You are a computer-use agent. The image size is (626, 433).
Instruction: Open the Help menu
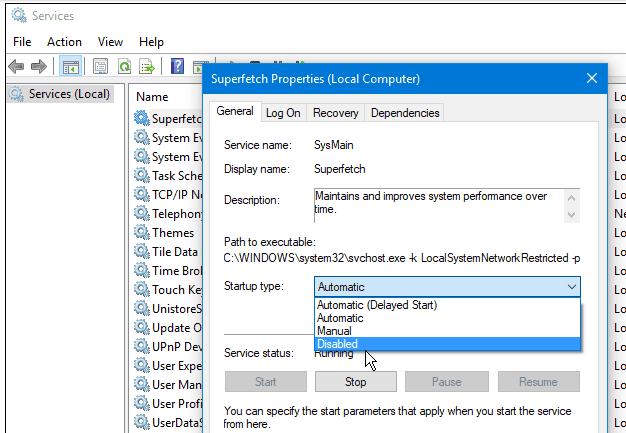[151, 42]
